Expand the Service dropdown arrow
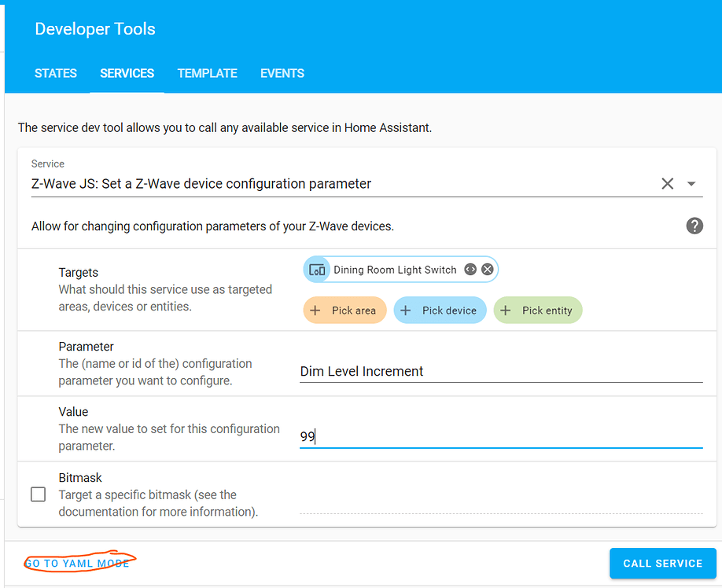Screen dimensions: 722x588 coord(691,184)
